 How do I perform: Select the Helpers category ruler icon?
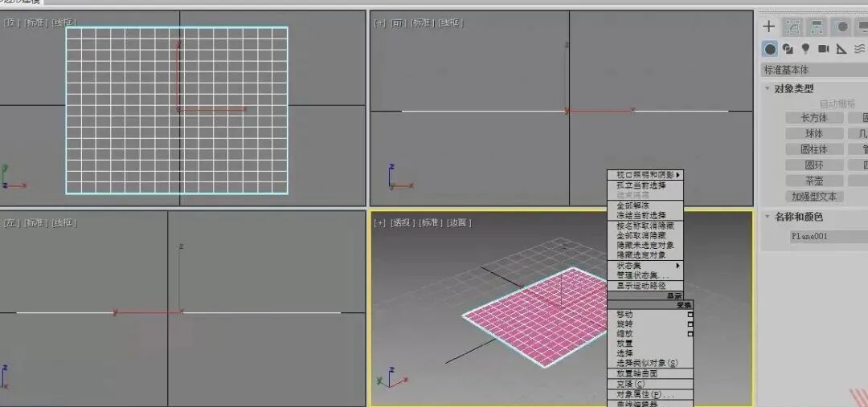tap(841, 49)
